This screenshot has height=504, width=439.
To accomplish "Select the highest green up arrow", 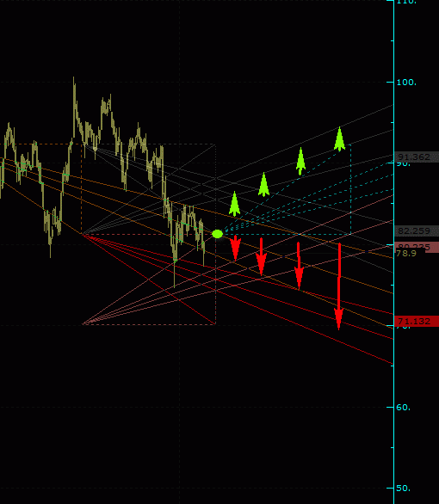I will pyautogui.click(x=340, y=139).
